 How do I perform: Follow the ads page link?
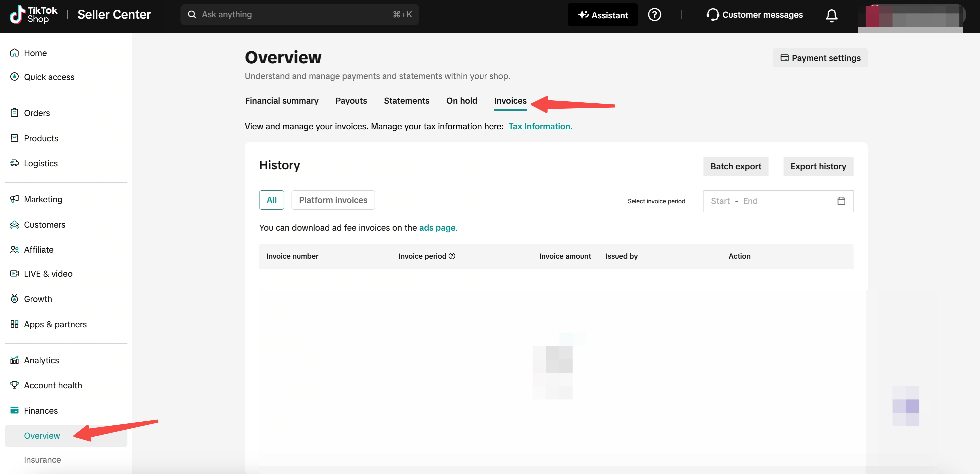[437, 228]
